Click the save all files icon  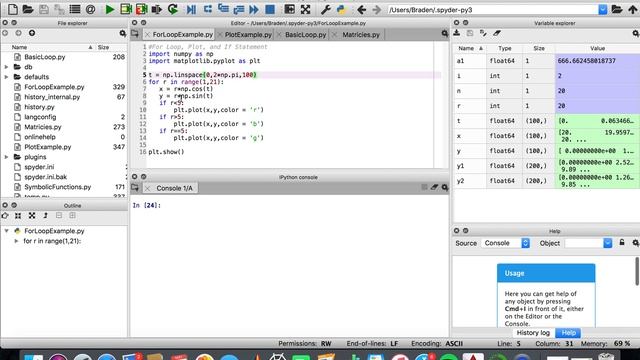(59, 9)
